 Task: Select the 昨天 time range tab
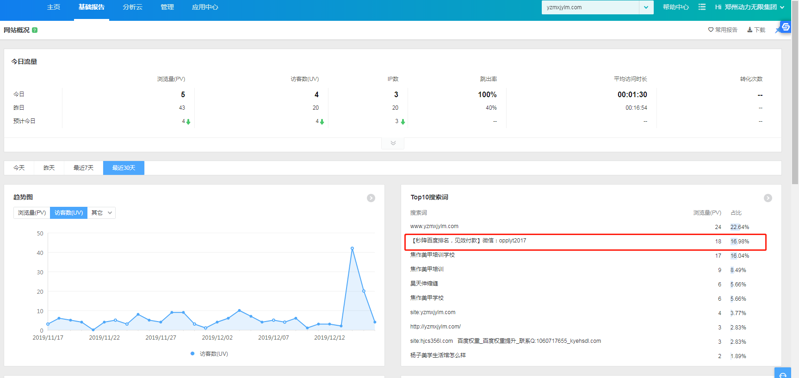(x=49, y=168)
